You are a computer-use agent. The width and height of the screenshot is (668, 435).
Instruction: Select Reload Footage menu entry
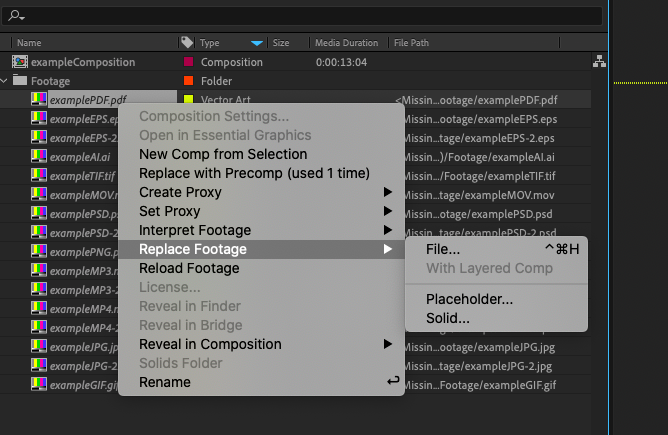tap(189, 268)
